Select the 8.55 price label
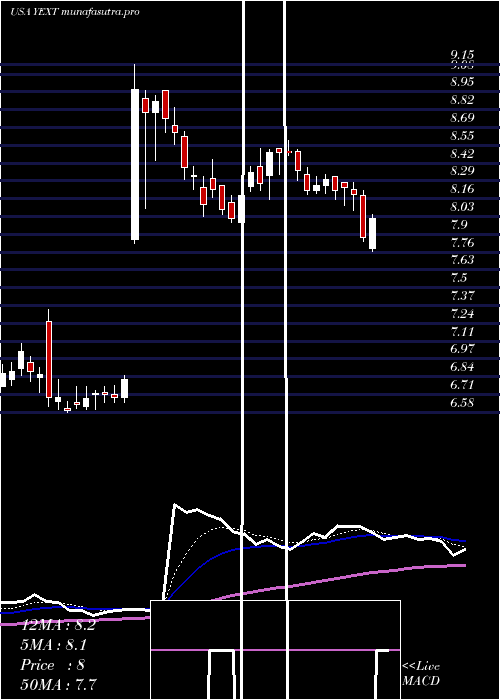This screenshot has width=500, height=700. (462, 135)
